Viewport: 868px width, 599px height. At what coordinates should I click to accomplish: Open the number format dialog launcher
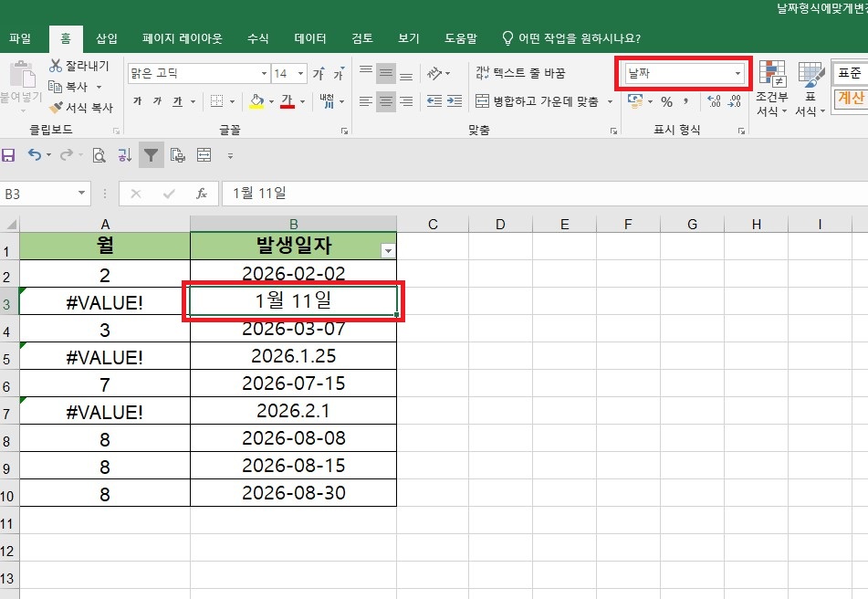click(x=741, y=131)
